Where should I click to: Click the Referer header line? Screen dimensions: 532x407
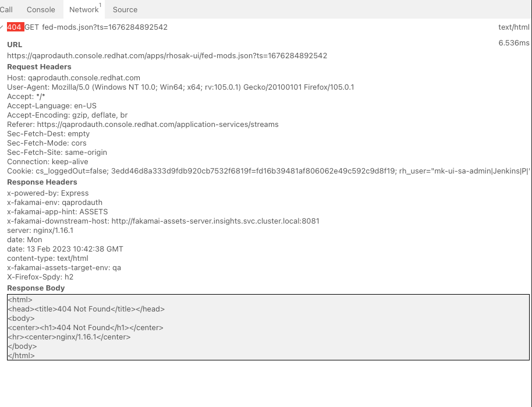click(x=143, y=125)
